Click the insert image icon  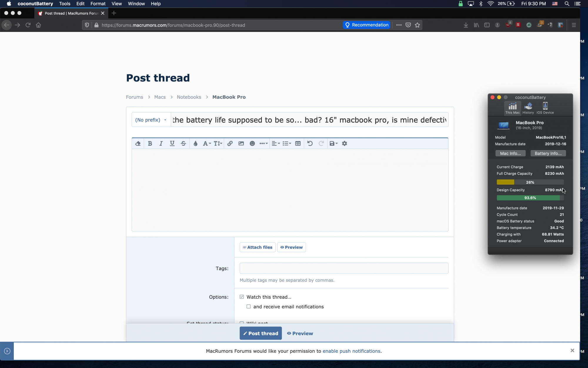tap(241, 143)
